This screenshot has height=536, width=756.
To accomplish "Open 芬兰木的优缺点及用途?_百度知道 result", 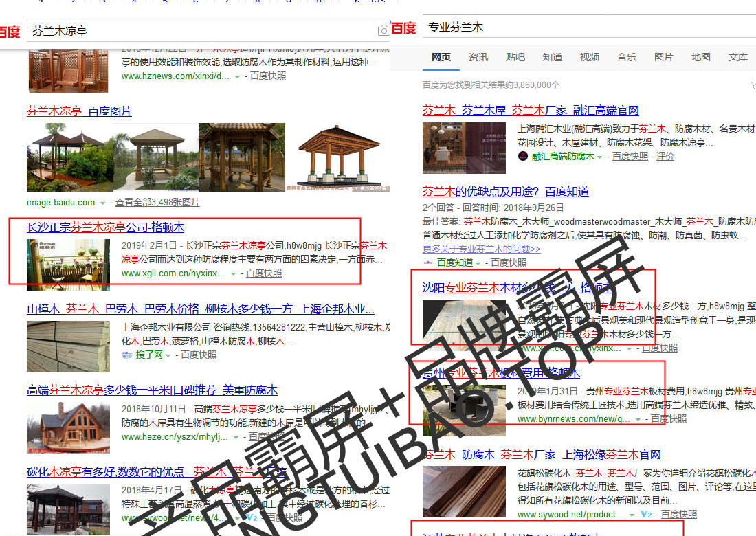I will (x=506, y=191).
